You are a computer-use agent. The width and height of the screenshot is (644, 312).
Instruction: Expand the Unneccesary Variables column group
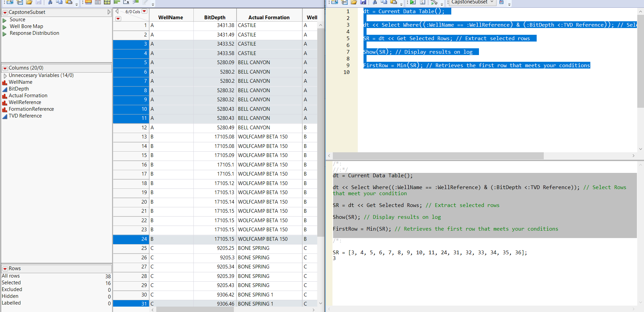5,76
